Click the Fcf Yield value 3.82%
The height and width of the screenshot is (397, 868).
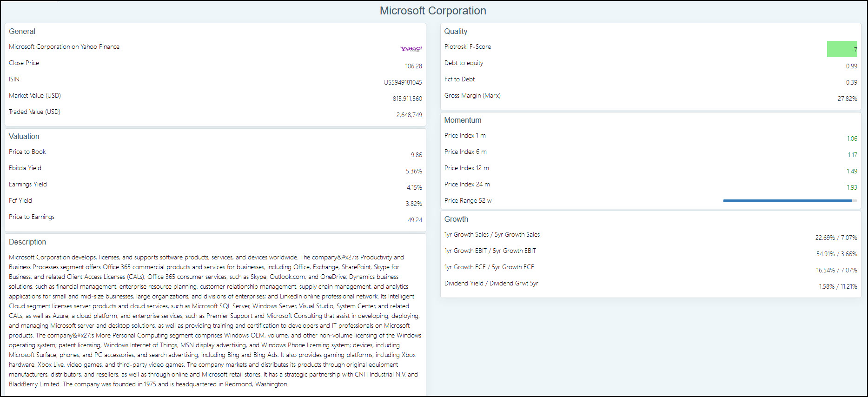(x=414, y=204)
